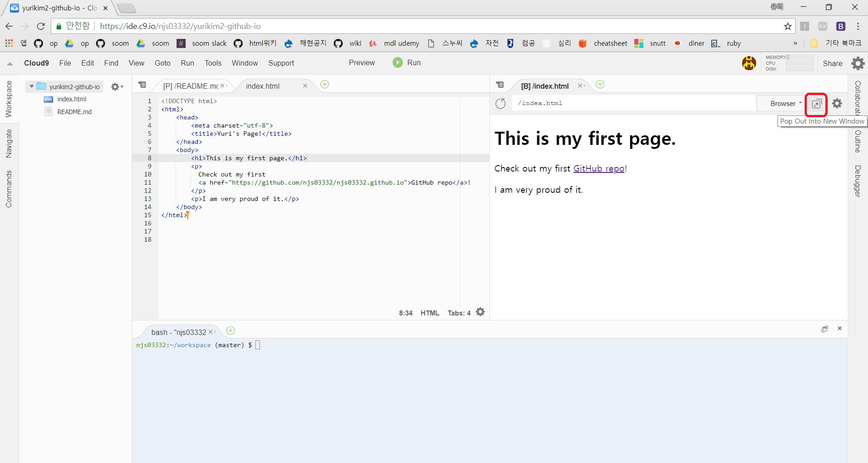Switch to the index.html editor tab
This screenshot has height=463, width=868.
(263, 86)
